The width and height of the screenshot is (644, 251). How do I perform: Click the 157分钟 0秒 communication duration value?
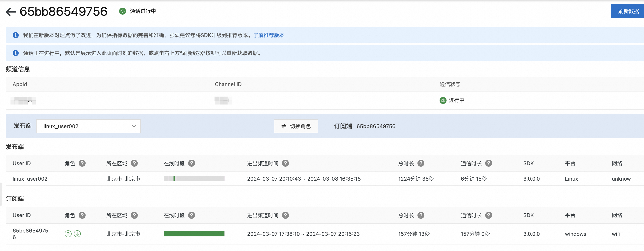pos(475,234)
